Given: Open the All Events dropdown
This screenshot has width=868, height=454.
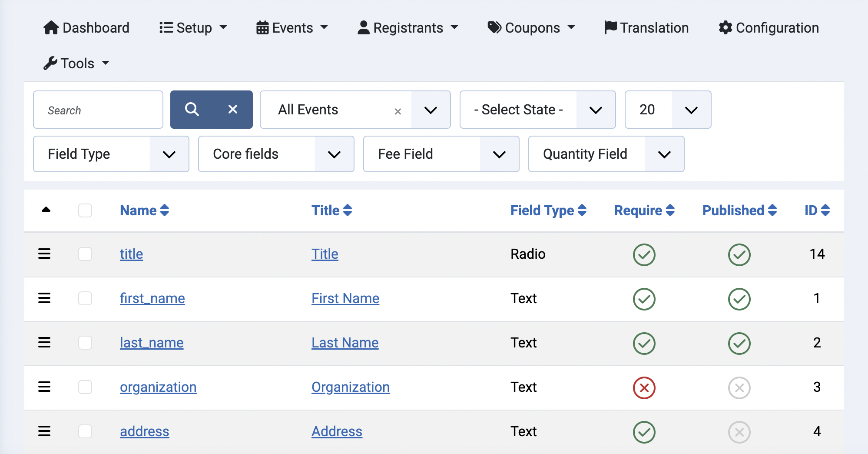Looking at the screenshot, I should point(355,110).
